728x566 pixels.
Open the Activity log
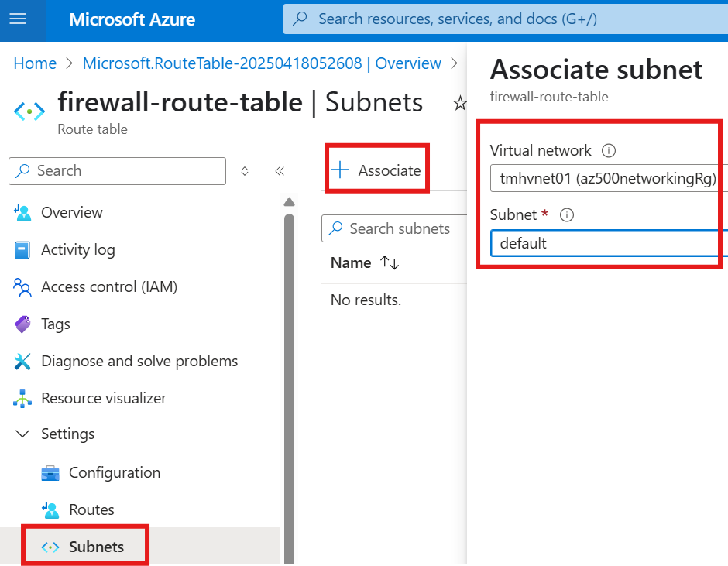point(78,250)
